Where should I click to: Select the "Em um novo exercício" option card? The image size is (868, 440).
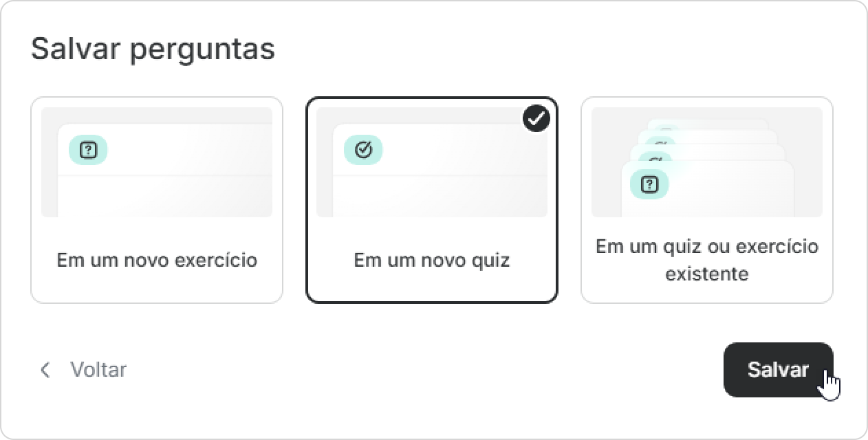pos(157,200)
